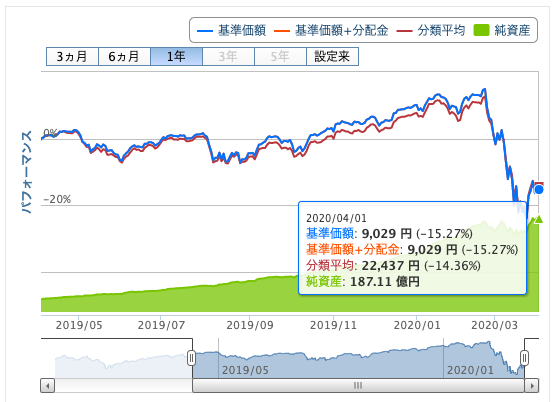Click the 0% y-axis label
The width and height of the screenshot is (555, 402).
[x=50, y=133]
